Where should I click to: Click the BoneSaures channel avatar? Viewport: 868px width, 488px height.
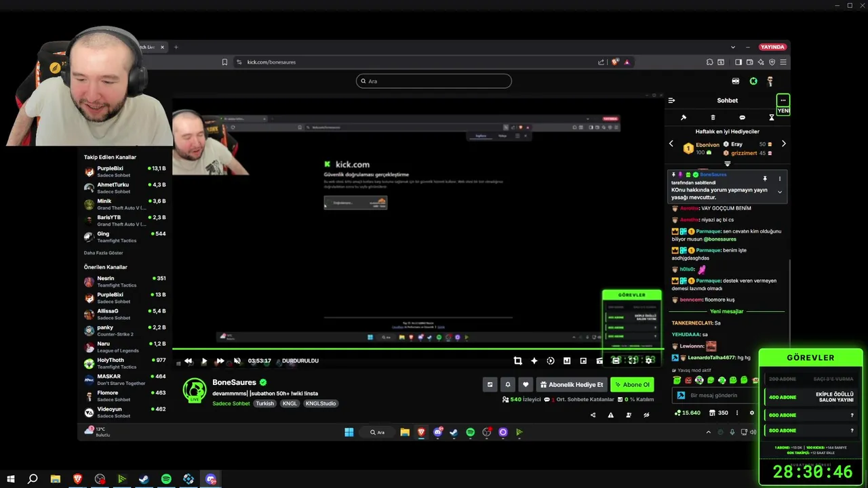[195, 390]
